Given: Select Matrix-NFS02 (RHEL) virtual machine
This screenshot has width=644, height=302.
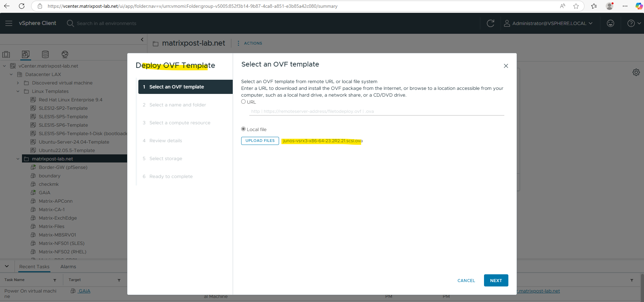Looking at the screenshot, I should point(63,252).
